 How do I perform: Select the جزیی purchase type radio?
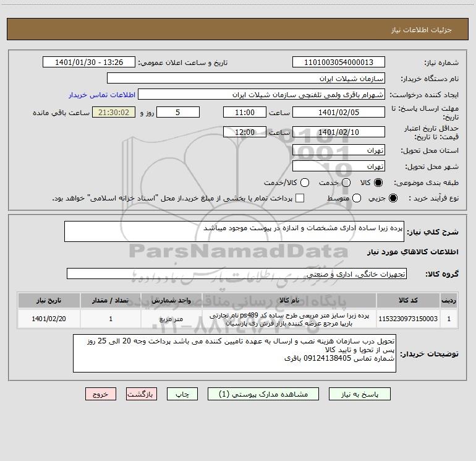tap(393, 198)
